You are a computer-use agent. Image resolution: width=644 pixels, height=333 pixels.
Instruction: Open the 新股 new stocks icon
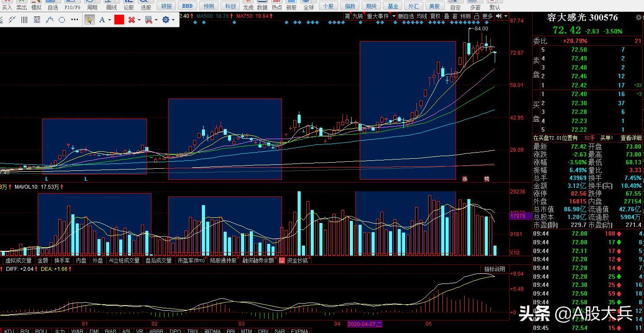tap(291, 5)
